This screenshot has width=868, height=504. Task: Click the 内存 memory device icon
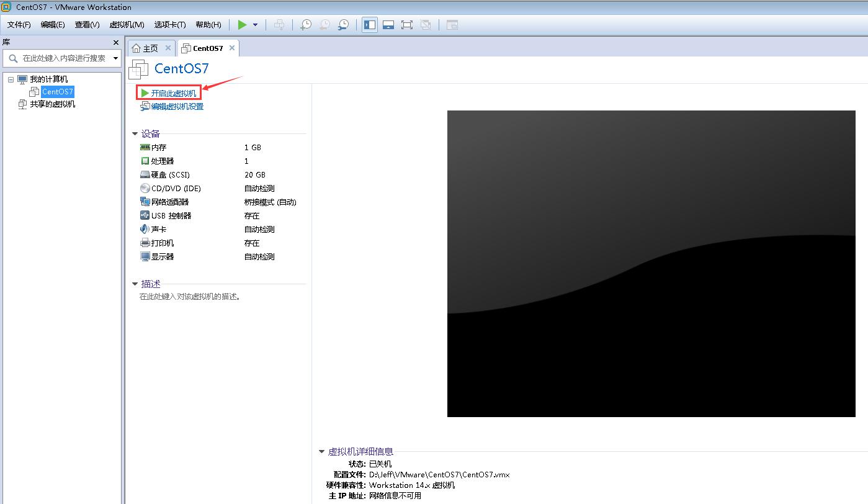tap(145, 147)
